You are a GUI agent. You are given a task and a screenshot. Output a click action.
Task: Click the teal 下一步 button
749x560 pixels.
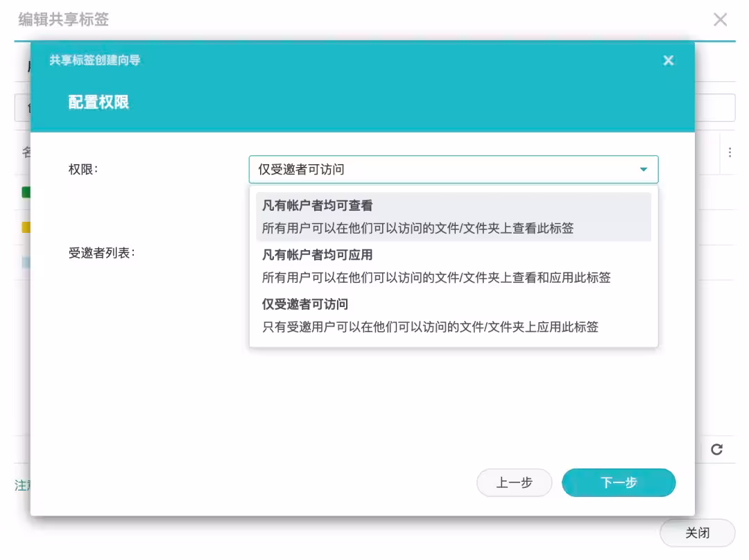618,482
